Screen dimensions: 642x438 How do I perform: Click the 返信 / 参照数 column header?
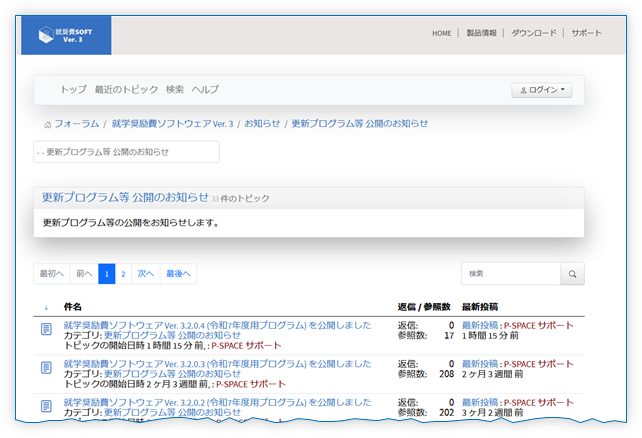click(x=424, y=307)
